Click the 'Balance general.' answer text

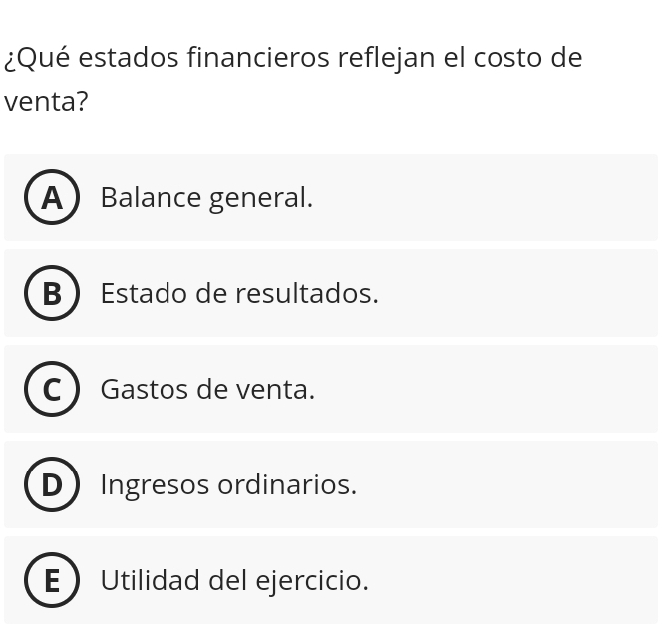pyautogui.click(x=206, y=198)
